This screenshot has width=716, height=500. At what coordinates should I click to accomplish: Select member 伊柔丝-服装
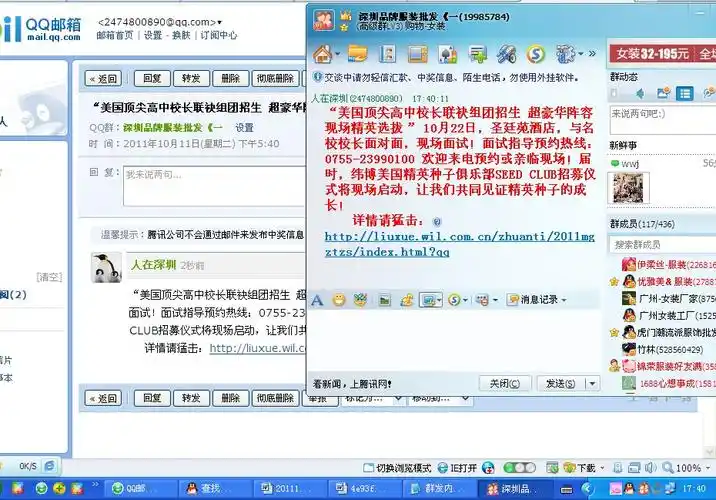click(669, 265)
